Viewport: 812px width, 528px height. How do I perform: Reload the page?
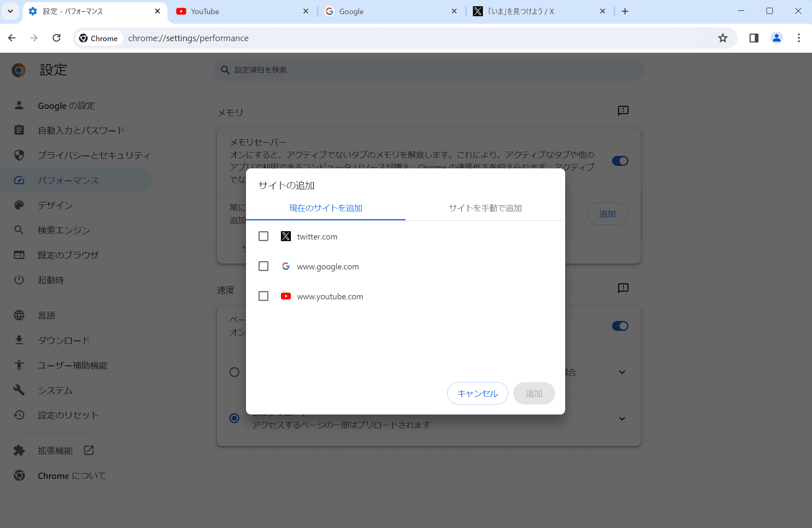click(x=57, y=38)
